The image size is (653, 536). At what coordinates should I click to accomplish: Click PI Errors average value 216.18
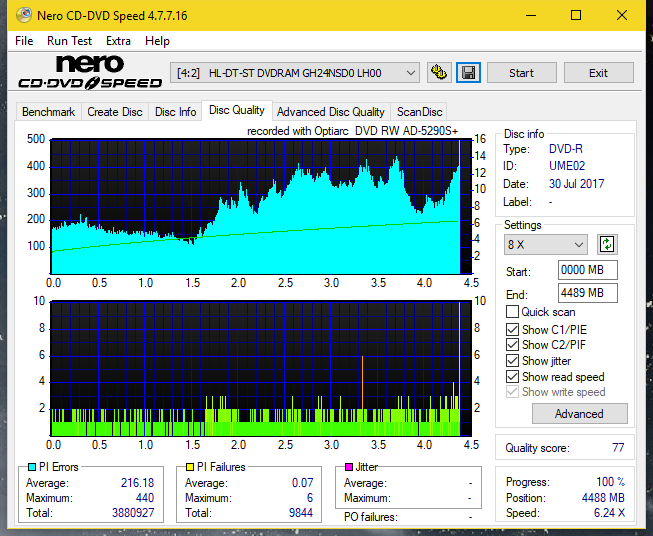[x=137, y=482]
